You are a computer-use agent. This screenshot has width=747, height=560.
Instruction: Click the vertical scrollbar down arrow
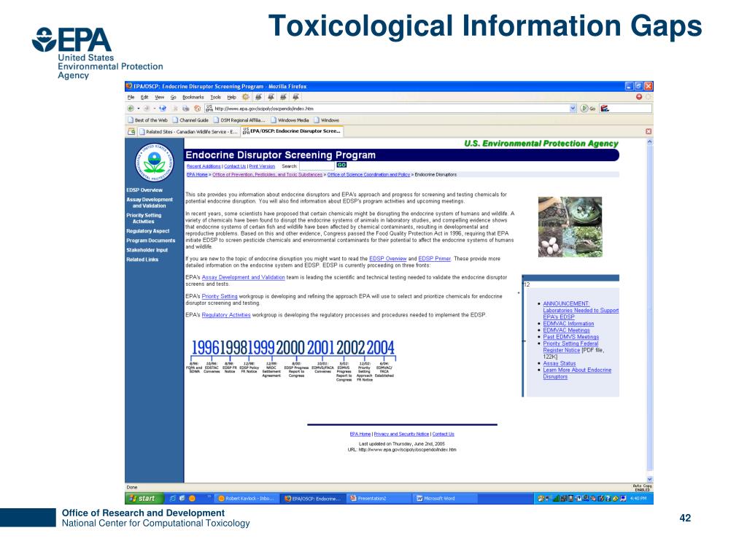click(649, 479)
